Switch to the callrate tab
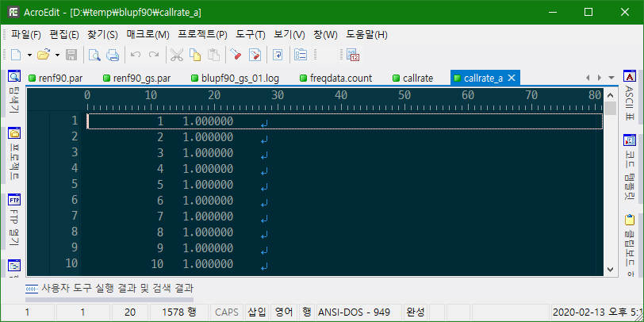The height and width of the screenshot is (322, 644). tap(413, 78)
